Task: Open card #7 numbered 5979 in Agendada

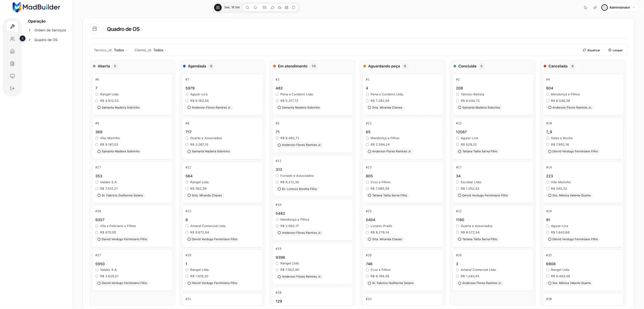Action: pos(222,94)
